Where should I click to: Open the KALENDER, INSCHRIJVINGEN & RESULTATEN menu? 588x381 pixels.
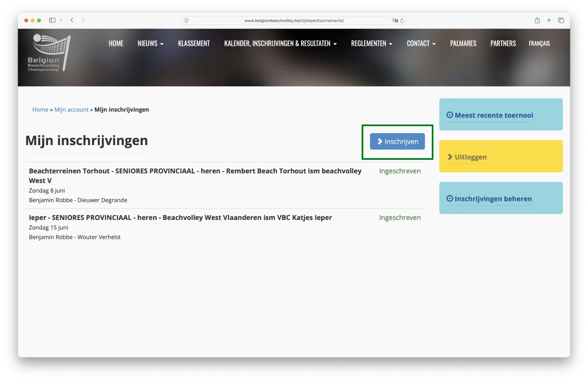point(280,43)
